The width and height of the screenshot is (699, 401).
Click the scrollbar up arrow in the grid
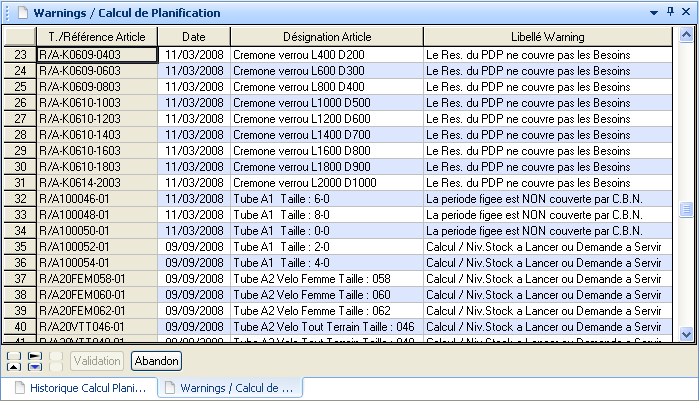686,35
